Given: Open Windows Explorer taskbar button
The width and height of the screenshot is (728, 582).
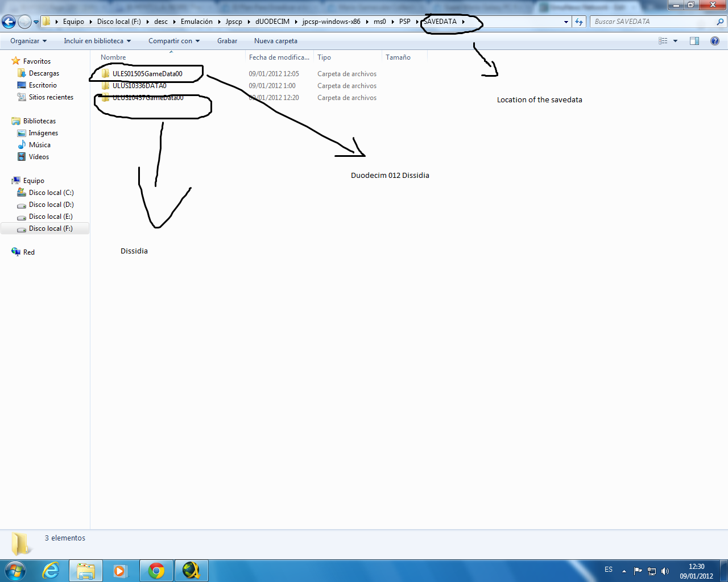Looking at the screenshot, I should [86, 570].
